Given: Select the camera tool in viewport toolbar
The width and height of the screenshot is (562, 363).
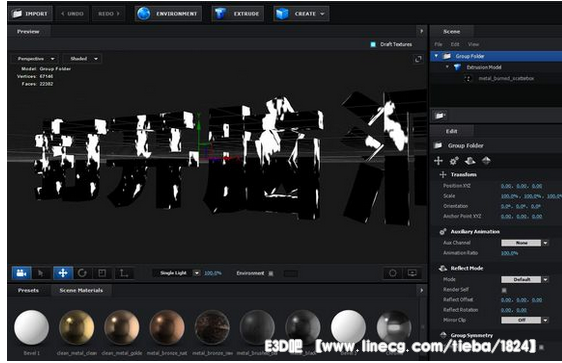Looking at the screenshot, I should (x=22, y=273).
